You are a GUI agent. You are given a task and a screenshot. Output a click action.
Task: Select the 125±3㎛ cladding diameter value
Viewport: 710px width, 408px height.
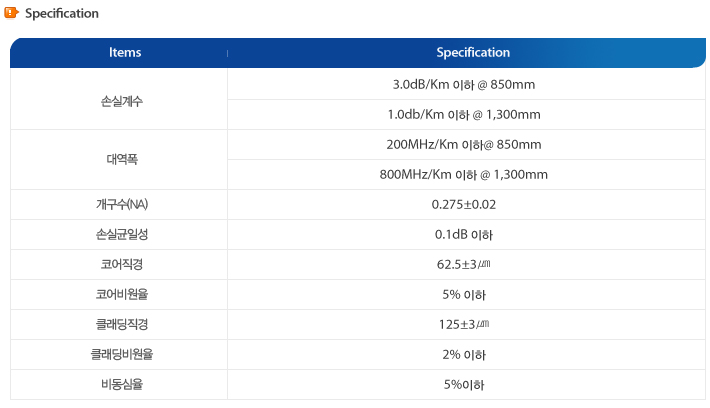(x=464, y=325)
